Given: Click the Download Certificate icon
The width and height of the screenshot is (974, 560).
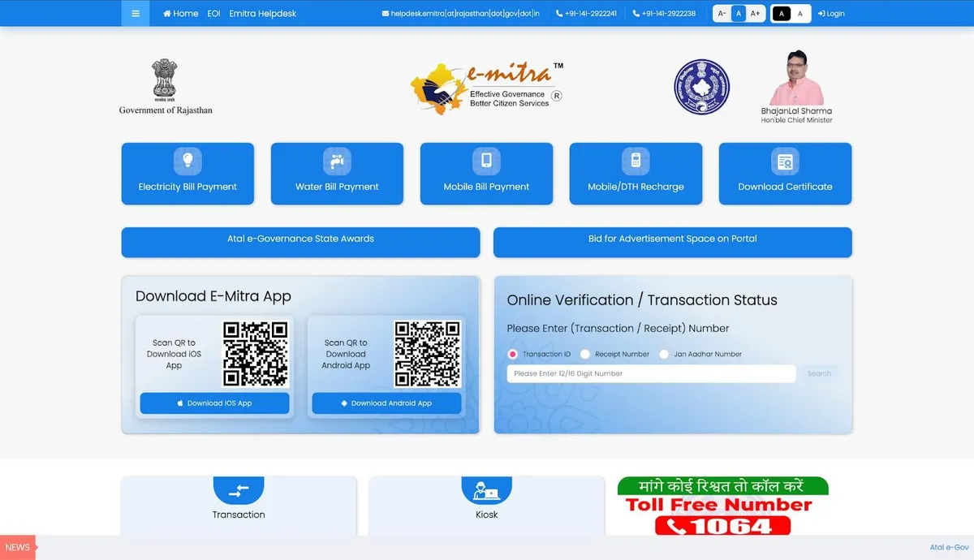Looking at the screenshot, I should coord(785,162).
